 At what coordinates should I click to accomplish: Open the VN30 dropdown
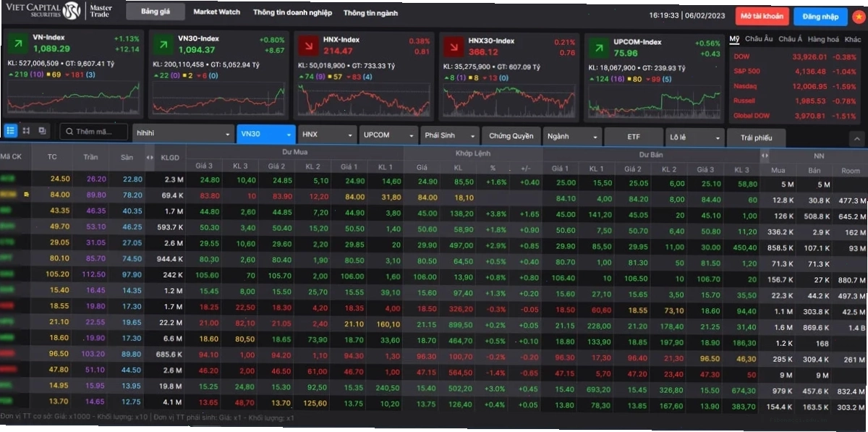coord(266,134)
